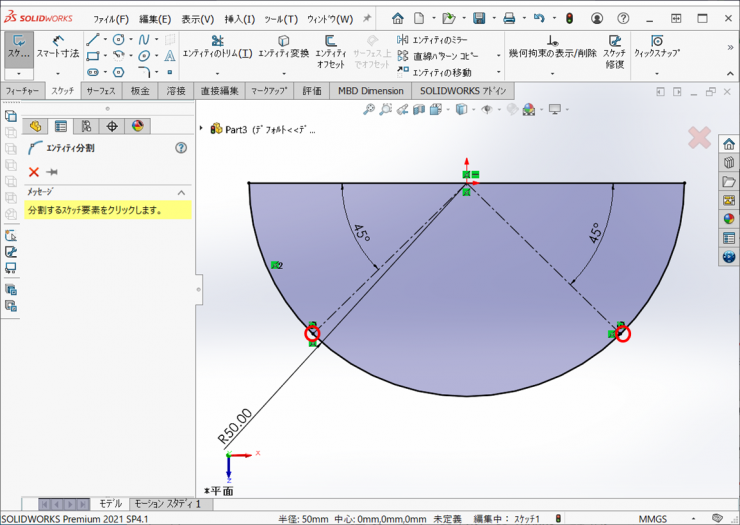Click the help icon in Split Entities panel
Viewport: 740px width, 525px height.
(x=181, y=147)
